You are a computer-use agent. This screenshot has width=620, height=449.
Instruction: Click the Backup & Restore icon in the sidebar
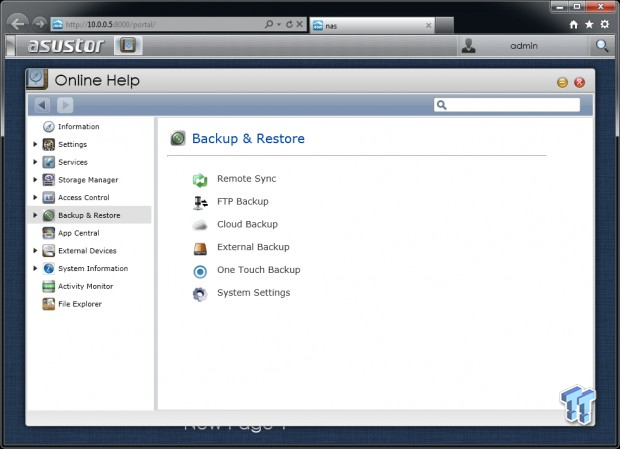49,215
